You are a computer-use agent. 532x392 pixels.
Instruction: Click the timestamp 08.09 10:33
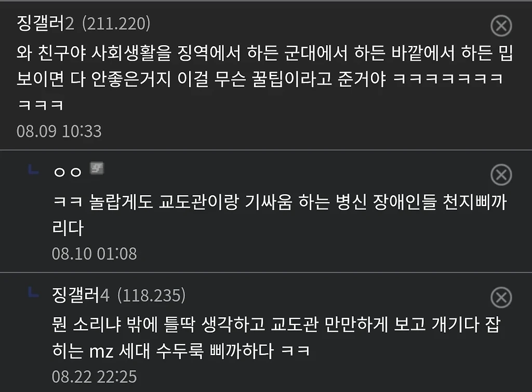[59, 131]
